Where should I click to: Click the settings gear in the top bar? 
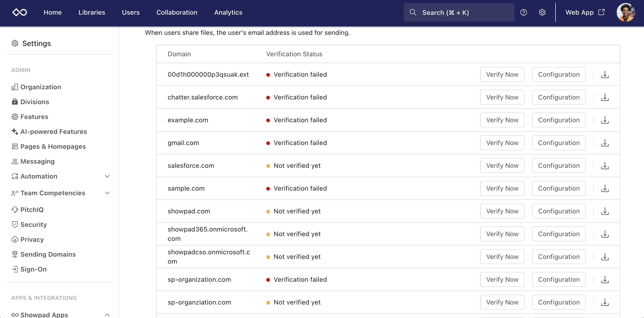(x=542, y=13)
